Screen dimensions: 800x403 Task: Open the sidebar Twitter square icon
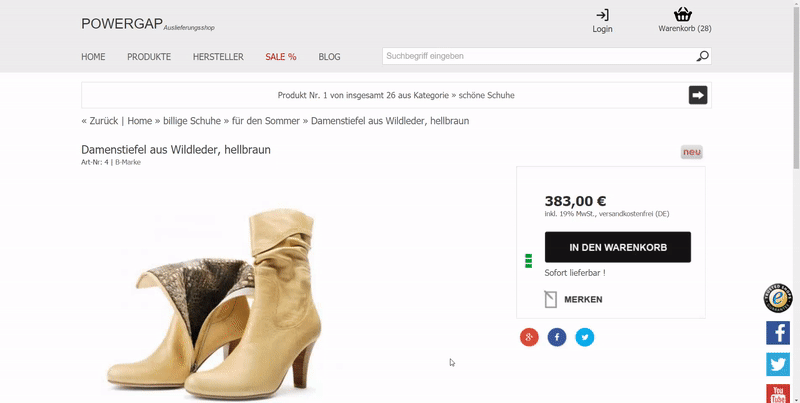[x=778, y=365]
